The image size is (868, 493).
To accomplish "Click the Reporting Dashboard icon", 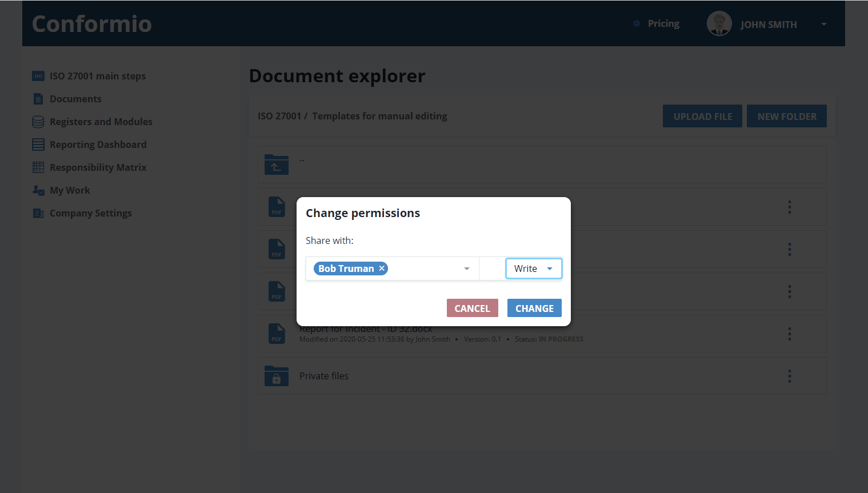I will click(38, 145).
